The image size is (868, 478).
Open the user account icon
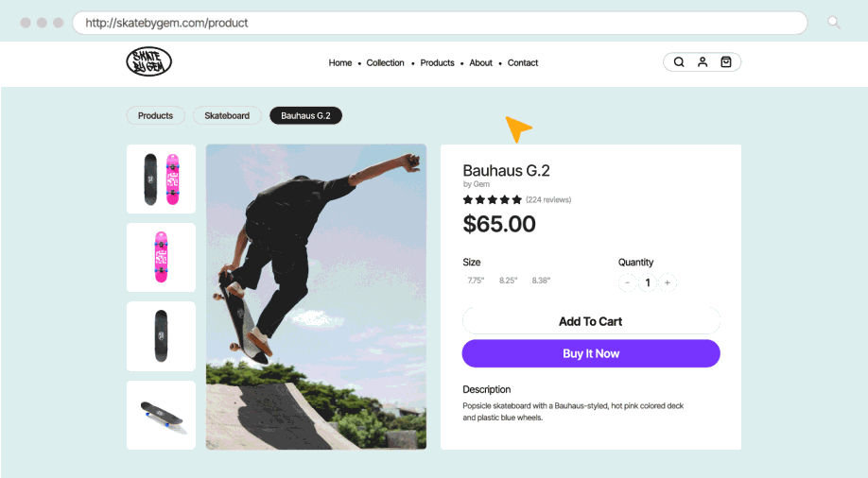[x=703, y=62]
